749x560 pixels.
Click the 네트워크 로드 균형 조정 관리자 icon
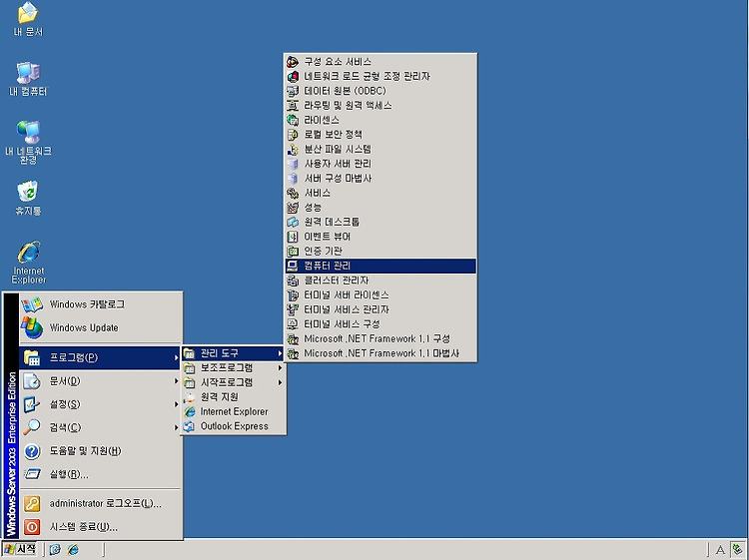coord(293,77)
